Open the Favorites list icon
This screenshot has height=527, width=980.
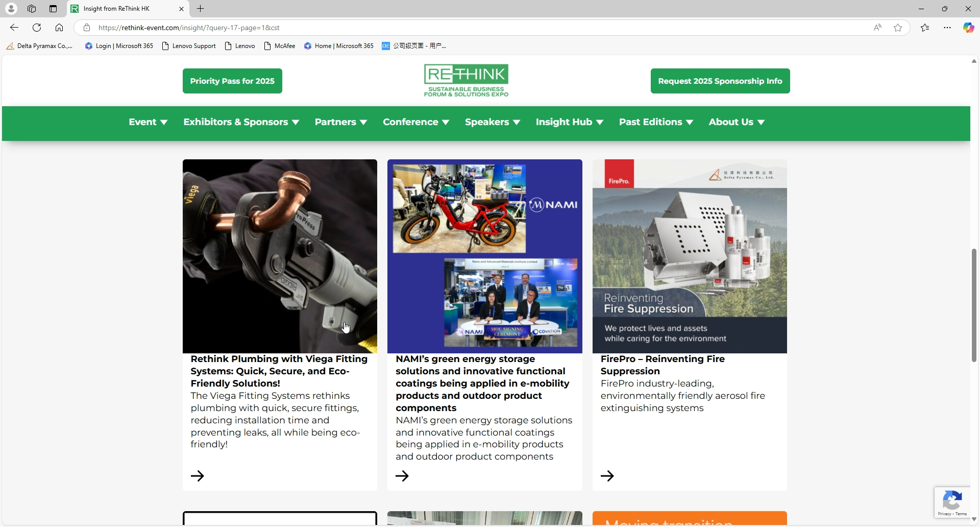[x=925, y=28]
